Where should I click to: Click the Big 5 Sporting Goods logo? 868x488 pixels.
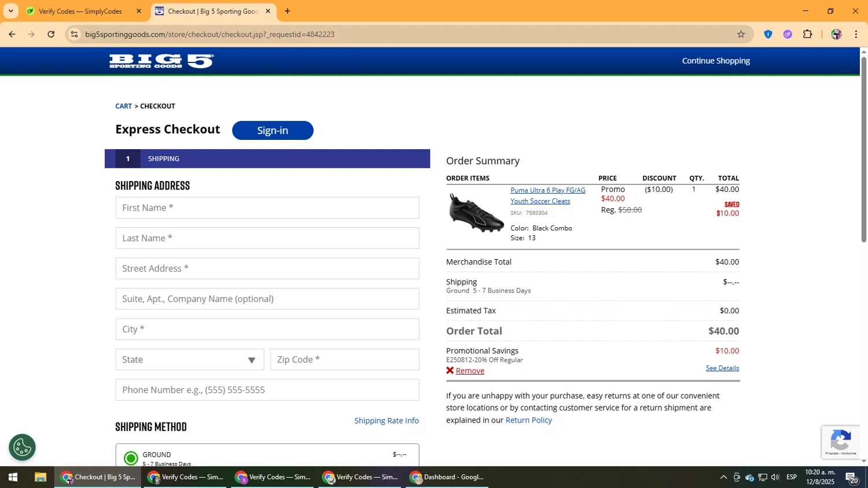(161, 61)
